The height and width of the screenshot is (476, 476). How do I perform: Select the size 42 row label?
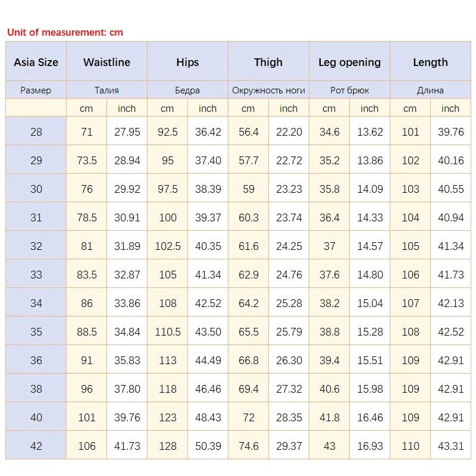click(36, 446)
